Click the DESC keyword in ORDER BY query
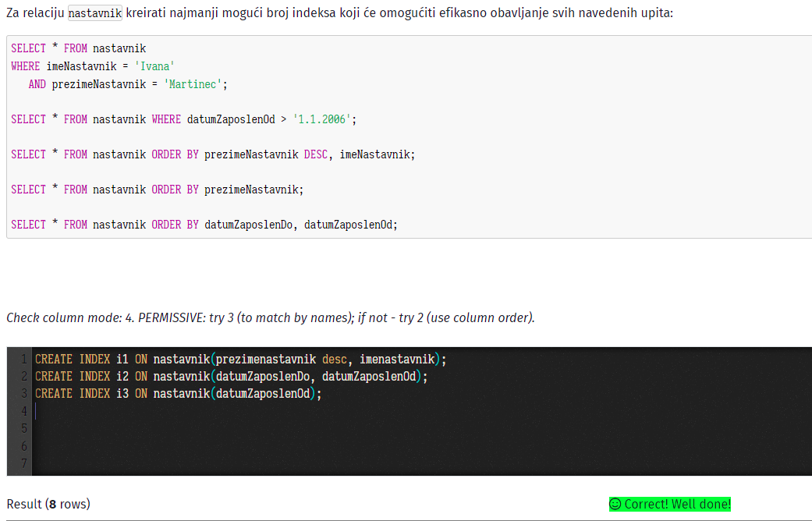 click(315, 154)
